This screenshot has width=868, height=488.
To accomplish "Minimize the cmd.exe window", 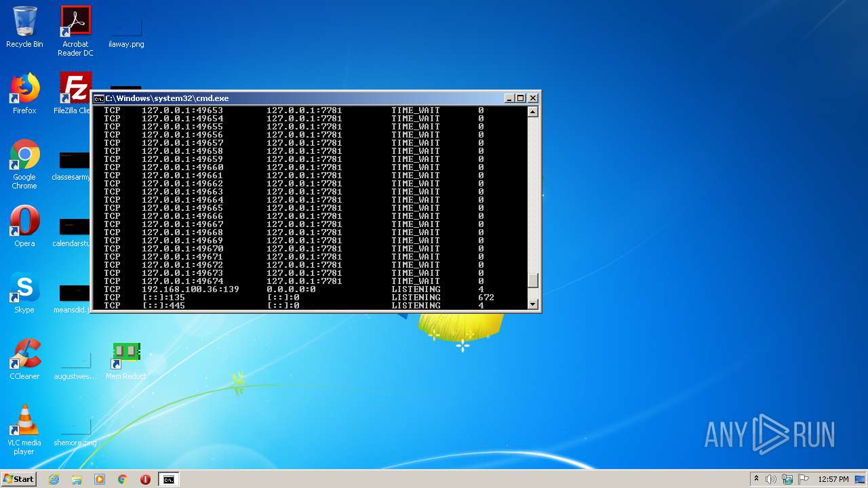I will tap(509, 98).
